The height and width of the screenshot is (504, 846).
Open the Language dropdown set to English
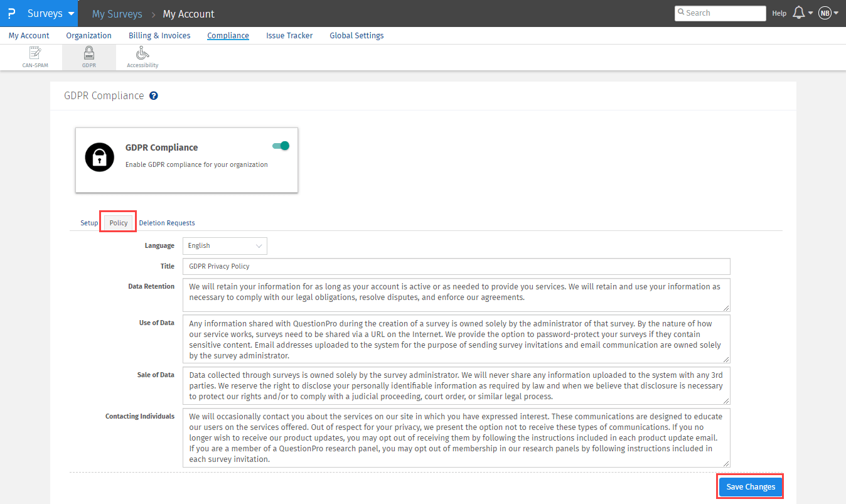225,246
